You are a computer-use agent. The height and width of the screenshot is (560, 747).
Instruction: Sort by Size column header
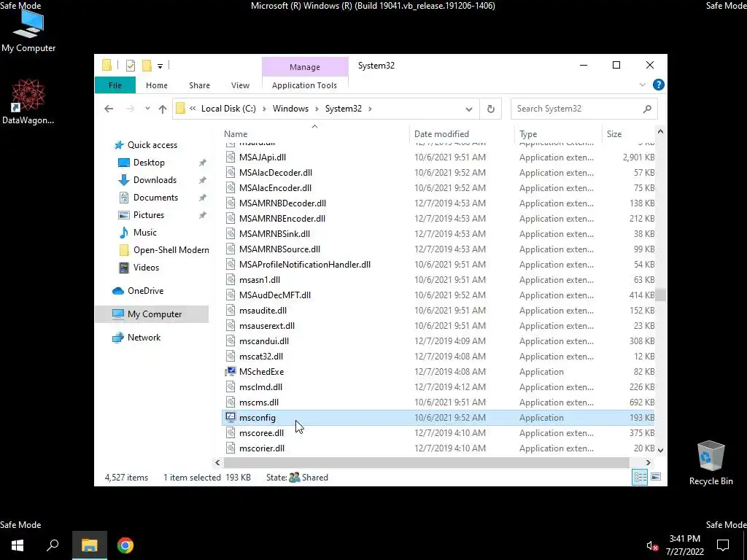[x=628, y=134]
